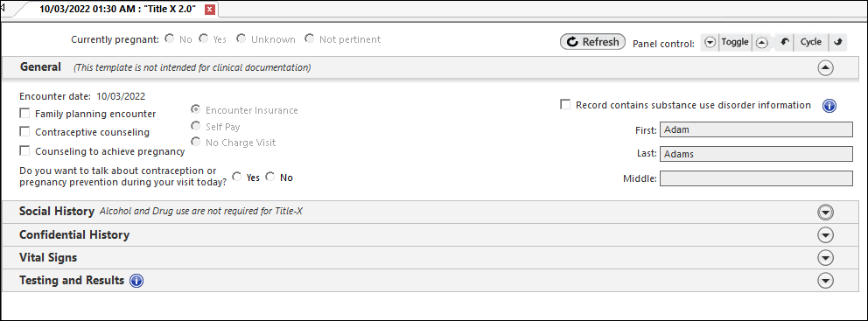Collapse the General panel
The image size is (868, 321).
coord(825,68)
